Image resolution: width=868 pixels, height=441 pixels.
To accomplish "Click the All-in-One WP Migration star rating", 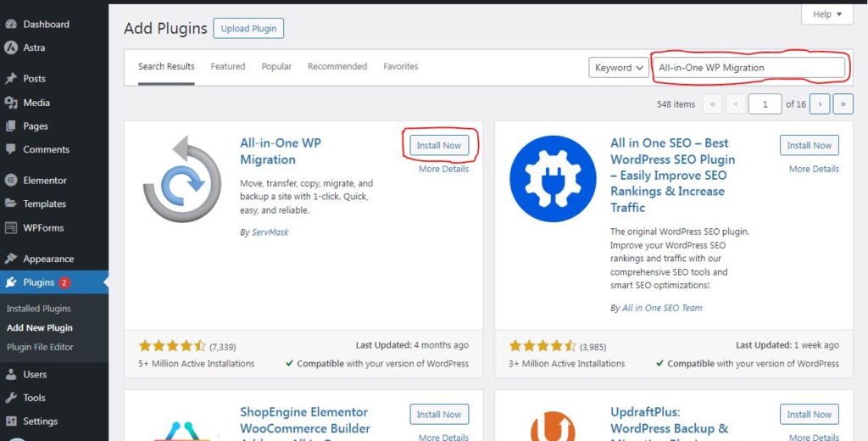I will coord(172,346).
